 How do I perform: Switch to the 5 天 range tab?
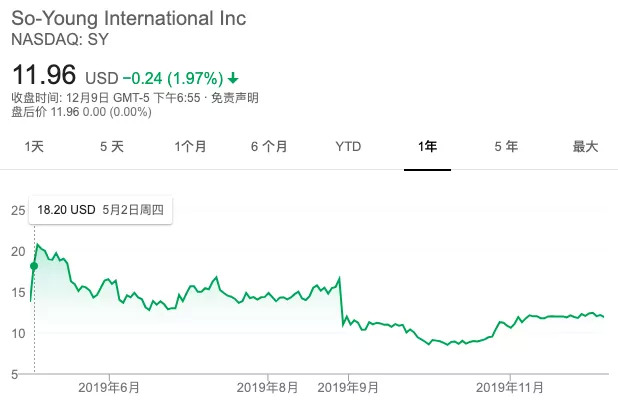coord(111,146)
